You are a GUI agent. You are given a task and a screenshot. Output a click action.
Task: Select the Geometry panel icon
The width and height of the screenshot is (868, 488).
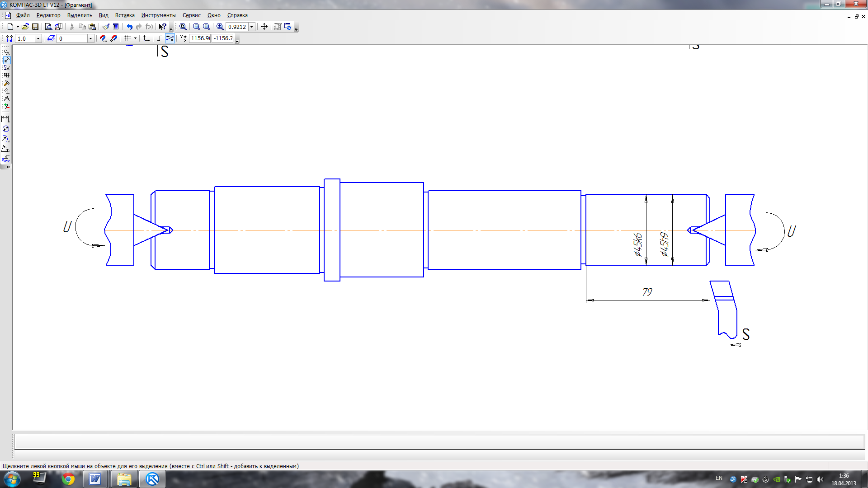pyautogui.click(x=6, y=52)
